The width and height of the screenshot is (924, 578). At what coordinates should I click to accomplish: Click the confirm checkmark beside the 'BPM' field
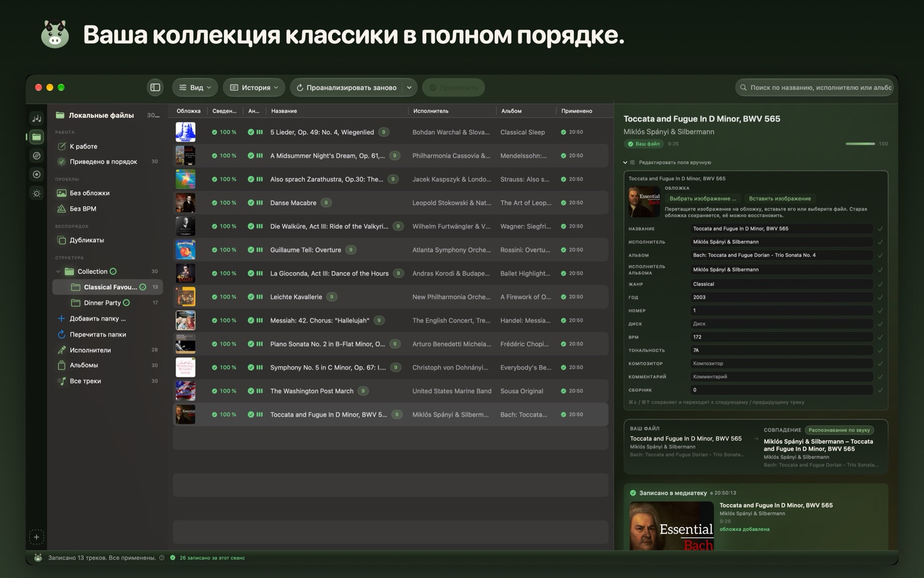pos(880,337)
